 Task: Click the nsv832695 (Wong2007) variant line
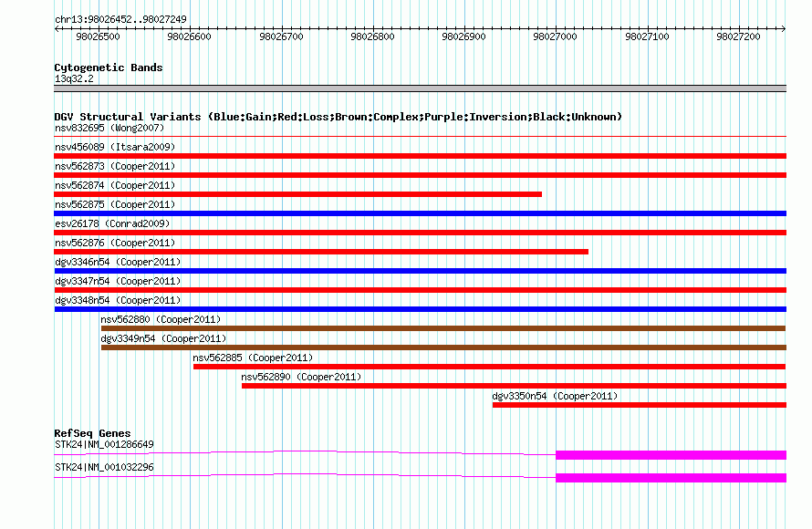click(420, 136)
